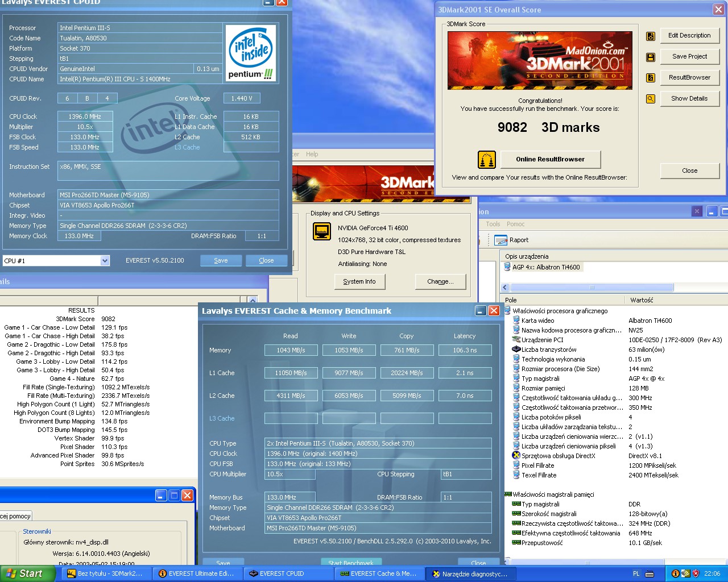Click the System Info button
This screenshot has height=582, width=728.
coord(359,282)
